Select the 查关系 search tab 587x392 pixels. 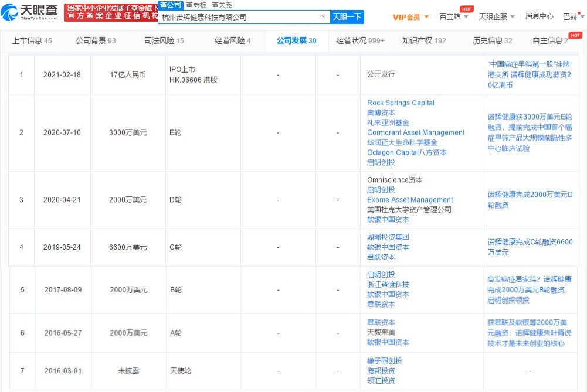[222, 5]
